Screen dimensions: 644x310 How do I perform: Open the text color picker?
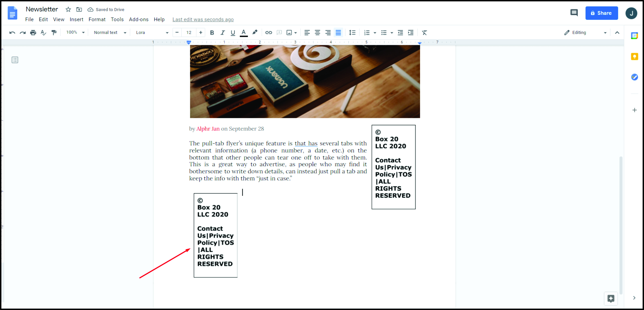click(243, 33)
